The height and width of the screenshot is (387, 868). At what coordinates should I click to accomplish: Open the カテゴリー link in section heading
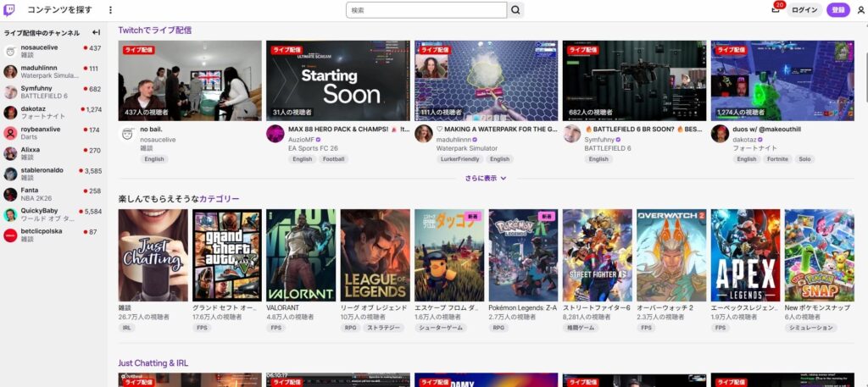pos(219,199)
